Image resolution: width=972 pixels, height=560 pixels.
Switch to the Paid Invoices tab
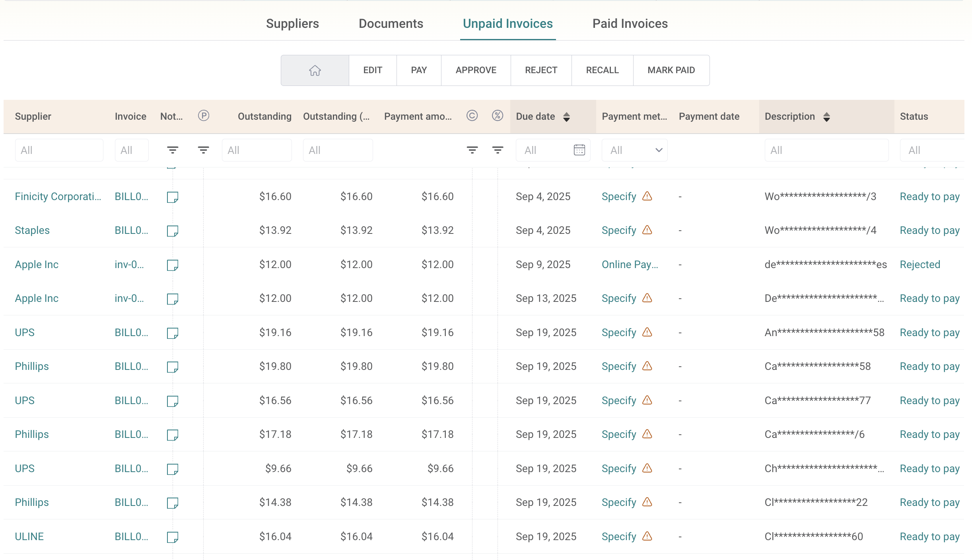tap(630, 23)
